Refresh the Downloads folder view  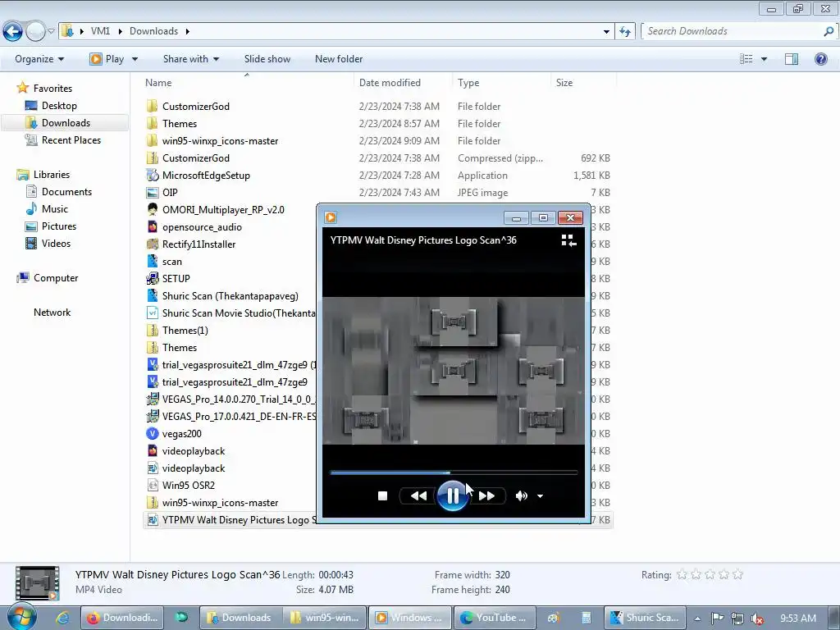624,32
